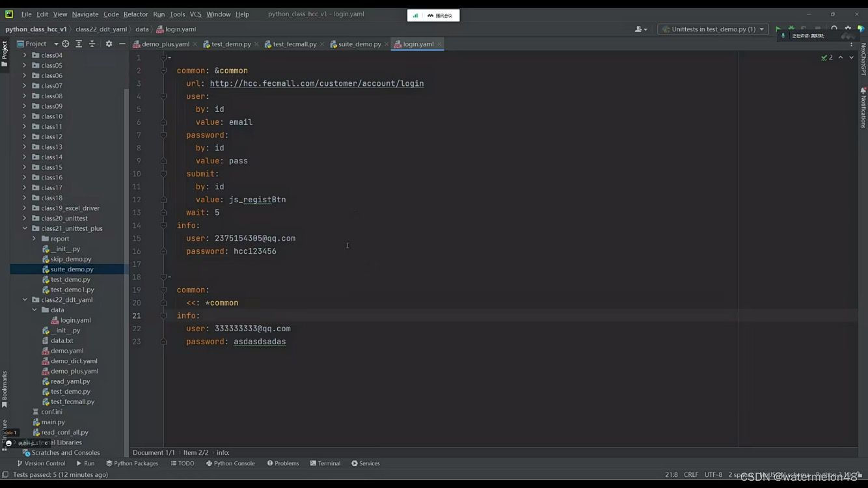Start debugging with the Debug icon
This screenshot has height=488, width=868.
pos(791,29)
